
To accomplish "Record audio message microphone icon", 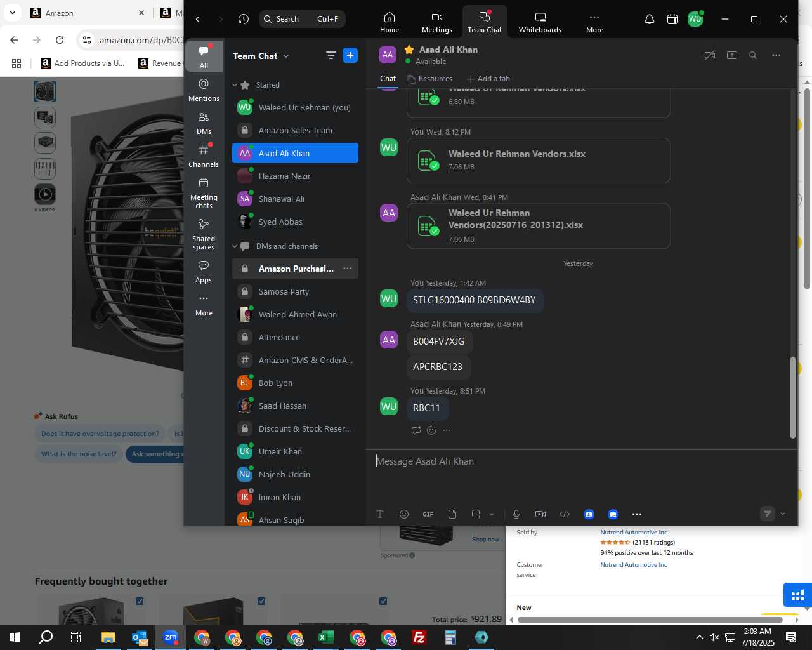I will point(516,514).
